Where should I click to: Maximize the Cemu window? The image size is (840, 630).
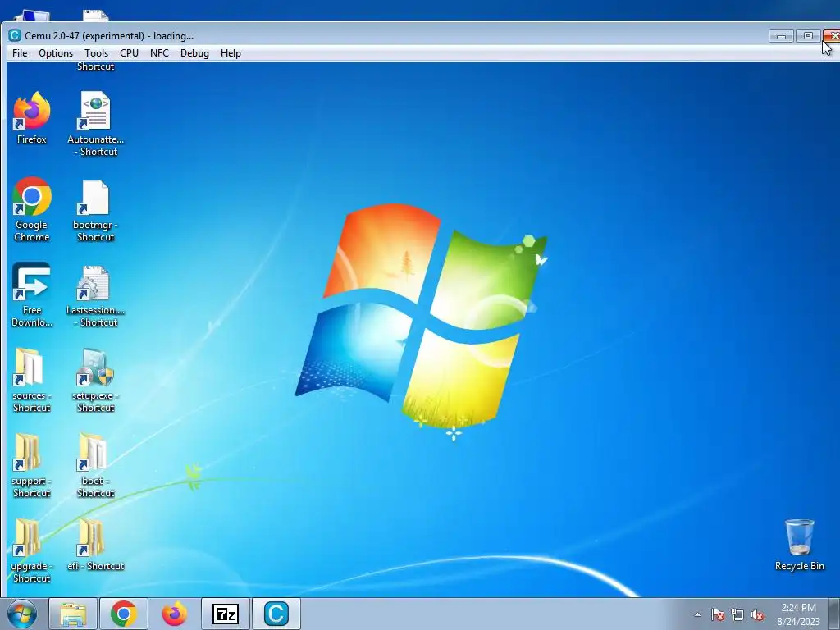tap(808, 36)
